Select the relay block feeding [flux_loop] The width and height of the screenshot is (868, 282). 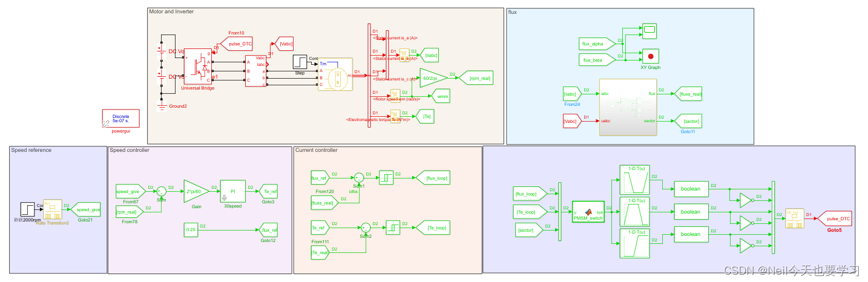tap(386, 177)
